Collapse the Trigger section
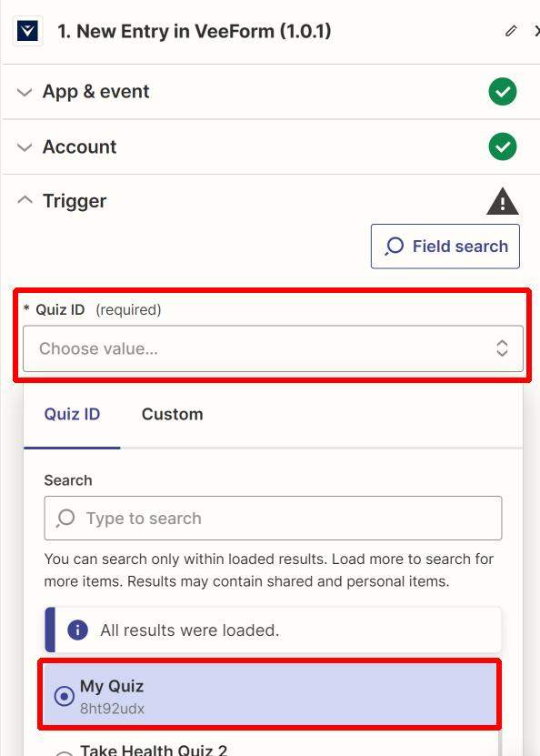 25,199
